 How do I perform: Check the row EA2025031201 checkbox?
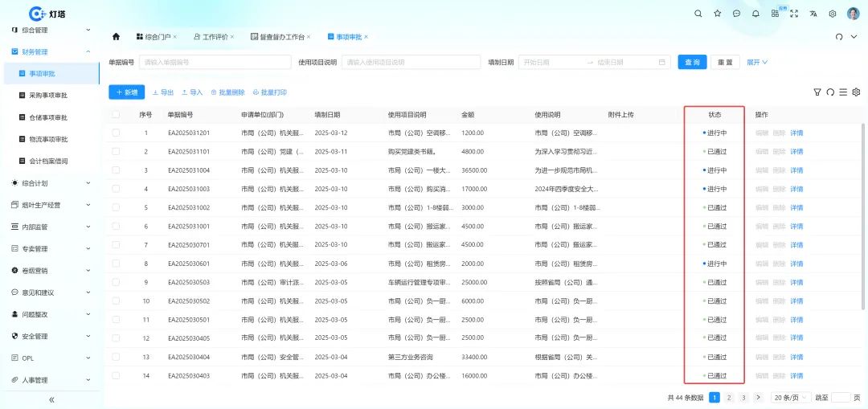[x=116, y=133]
